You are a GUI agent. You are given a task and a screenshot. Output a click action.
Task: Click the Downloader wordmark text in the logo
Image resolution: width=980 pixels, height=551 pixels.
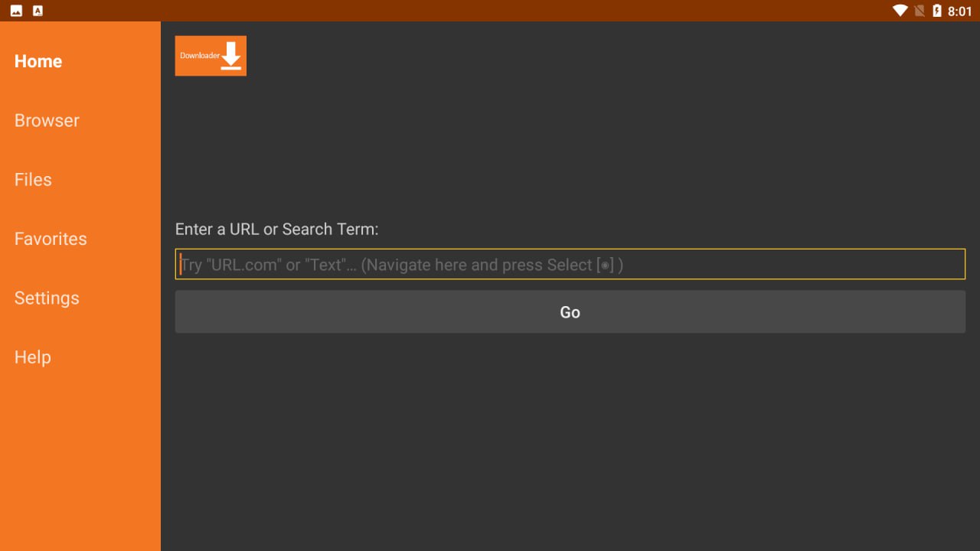pos(200,56)
